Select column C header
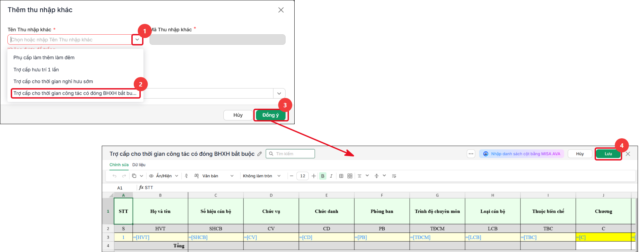 click(x=216, y=195)
